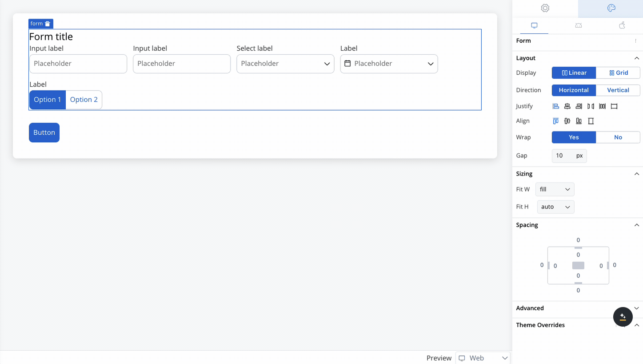This screenshot has width=643, height=364.
Task: Set Direction to Horizontal
Action: coord(574,90)
